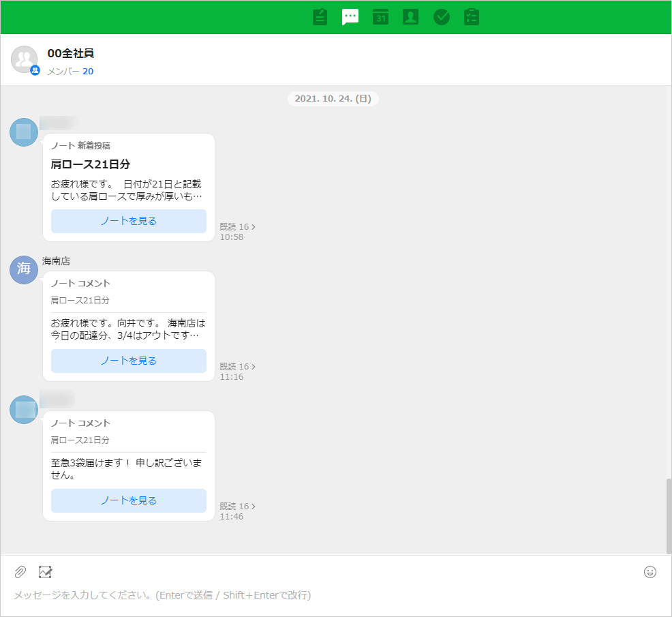View note in 海南店 comment card
Screen dimensions: 672x617
click(x=129, y=361)
